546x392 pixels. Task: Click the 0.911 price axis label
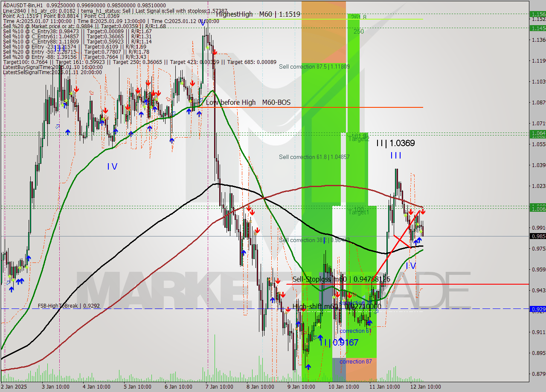tap(538, 332)
